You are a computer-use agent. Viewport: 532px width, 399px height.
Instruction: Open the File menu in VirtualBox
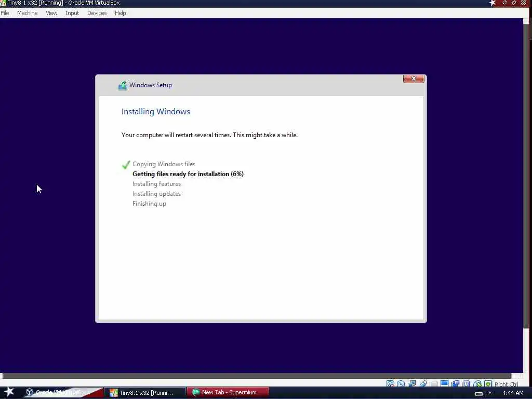(x=5, y=13)
